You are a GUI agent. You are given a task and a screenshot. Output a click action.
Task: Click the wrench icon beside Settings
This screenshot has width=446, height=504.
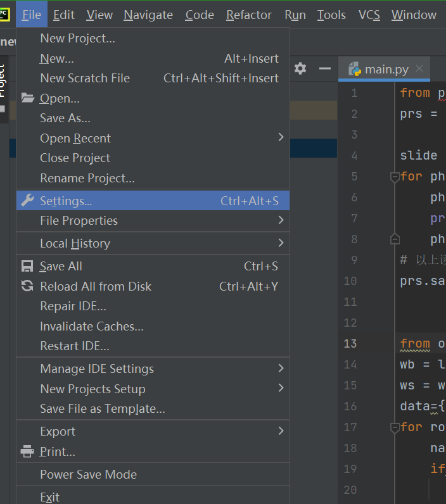27,201
